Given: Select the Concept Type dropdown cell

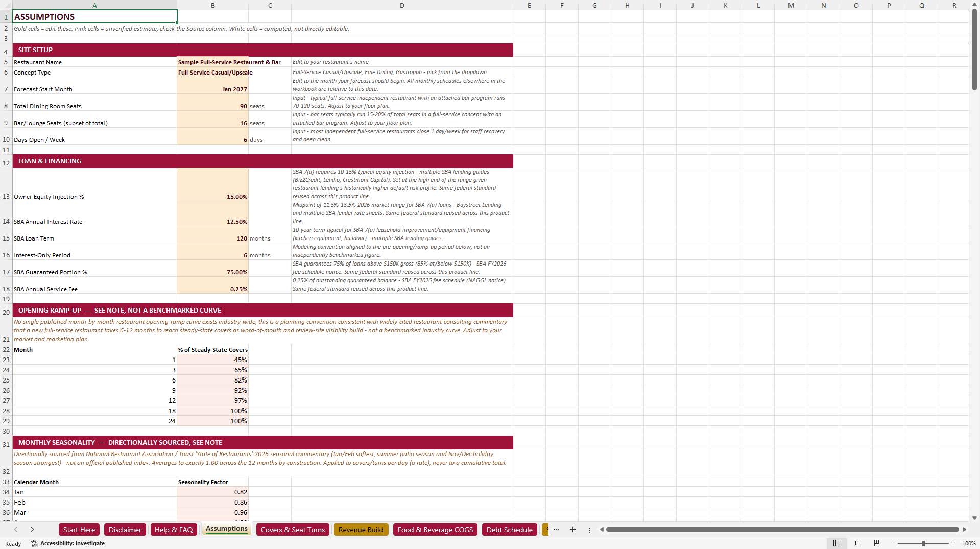Looking at the screenshot, I should point(213,72).
